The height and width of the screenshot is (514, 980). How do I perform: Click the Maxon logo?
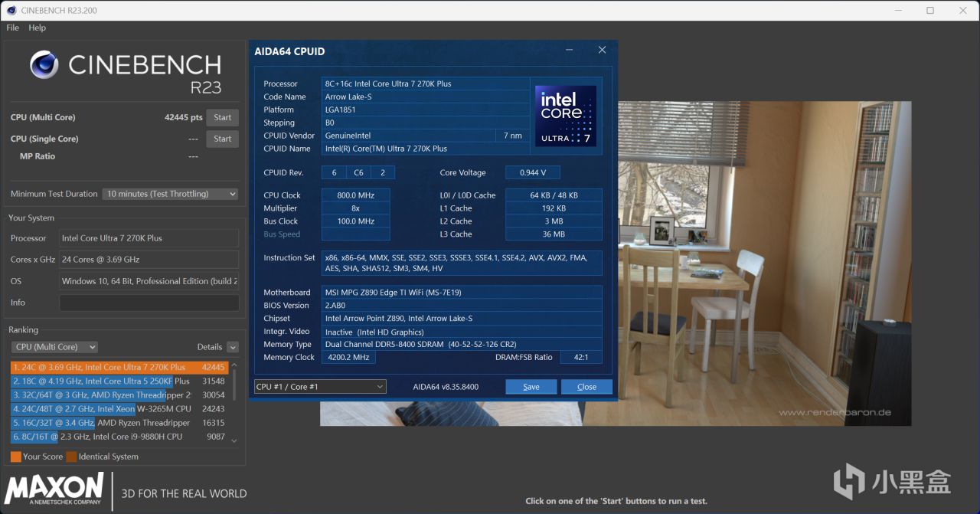(54, 490)
